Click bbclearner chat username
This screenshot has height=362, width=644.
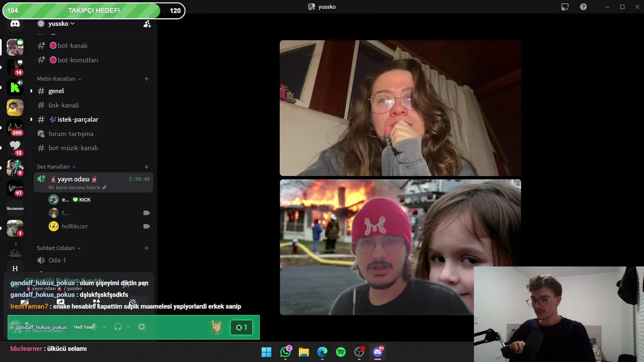27,348
